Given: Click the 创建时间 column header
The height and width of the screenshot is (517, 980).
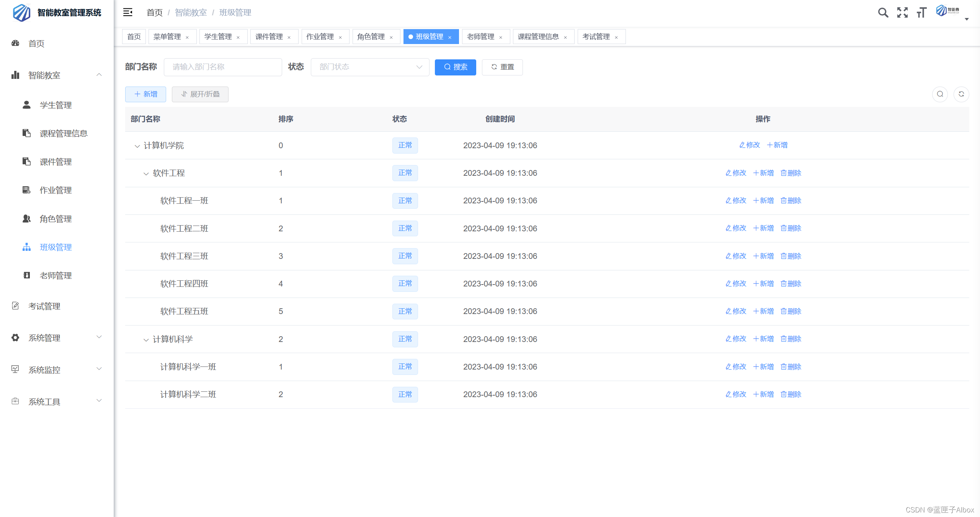Looking at the screenshot, I should 500,119.
